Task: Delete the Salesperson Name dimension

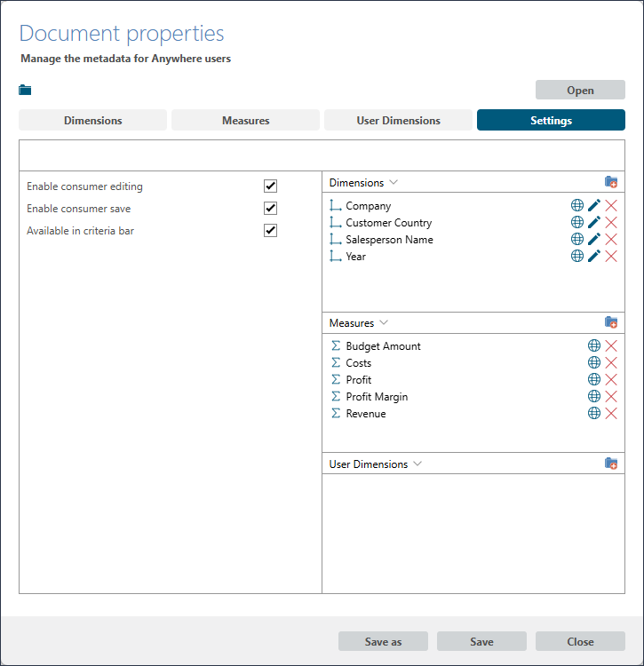Action: (611, 240)
